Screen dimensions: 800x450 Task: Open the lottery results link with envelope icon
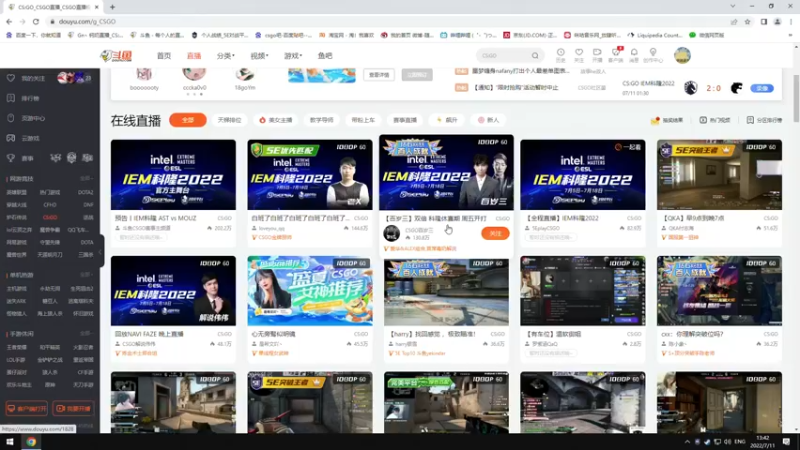[x=667, y=120]
